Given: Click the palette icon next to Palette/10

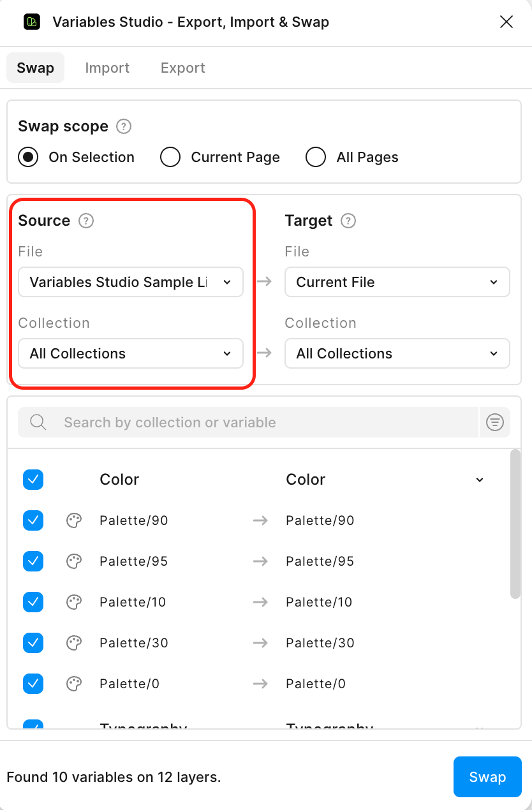Looking at the screenshot, I should tap(74, 602).
